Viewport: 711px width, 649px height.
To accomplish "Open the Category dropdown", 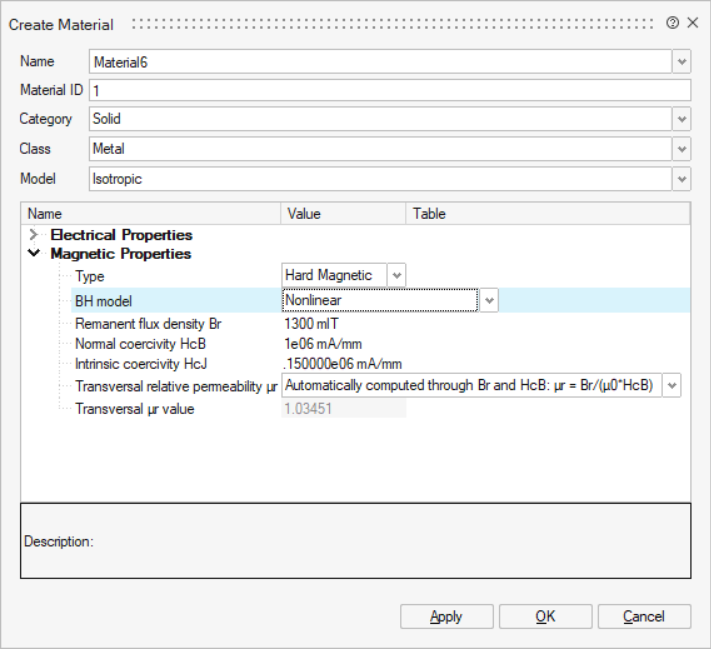I will click(681, 119).
